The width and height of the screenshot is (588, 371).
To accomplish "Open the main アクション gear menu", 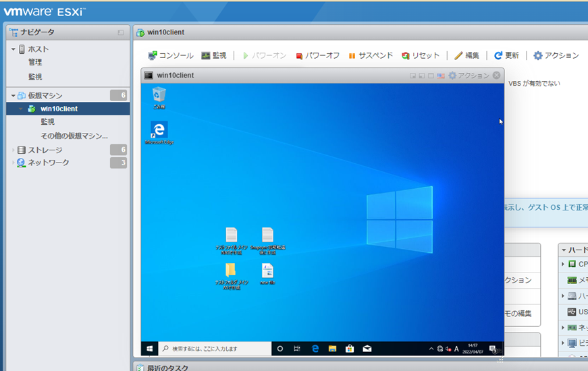I will pos(556,55).
